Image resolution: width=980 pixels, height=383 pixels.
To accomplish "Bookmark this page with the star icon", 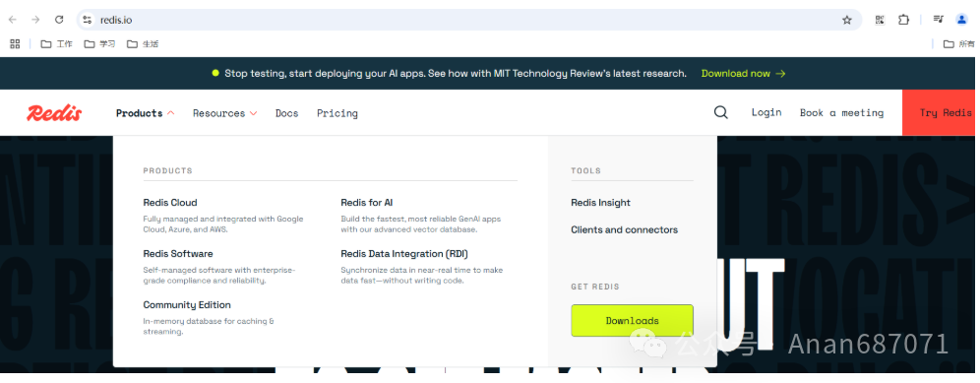I will (847, 20).
